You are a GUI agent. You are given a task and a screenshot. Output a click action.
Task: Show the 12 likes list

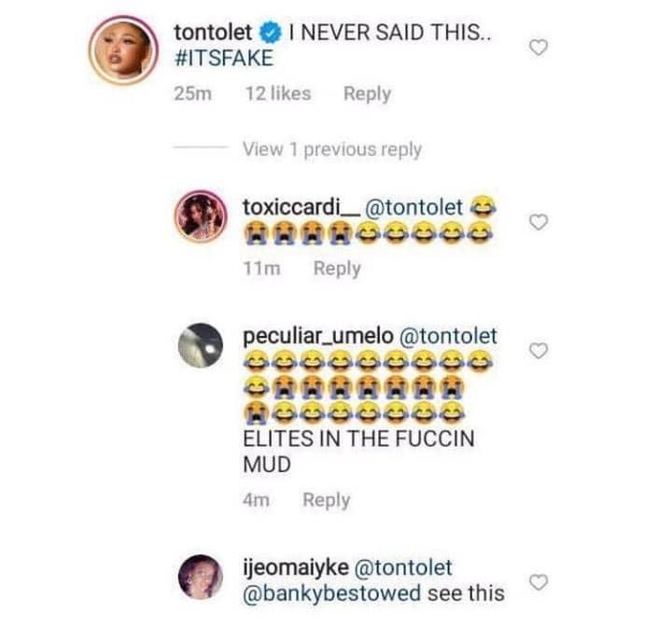277,93
